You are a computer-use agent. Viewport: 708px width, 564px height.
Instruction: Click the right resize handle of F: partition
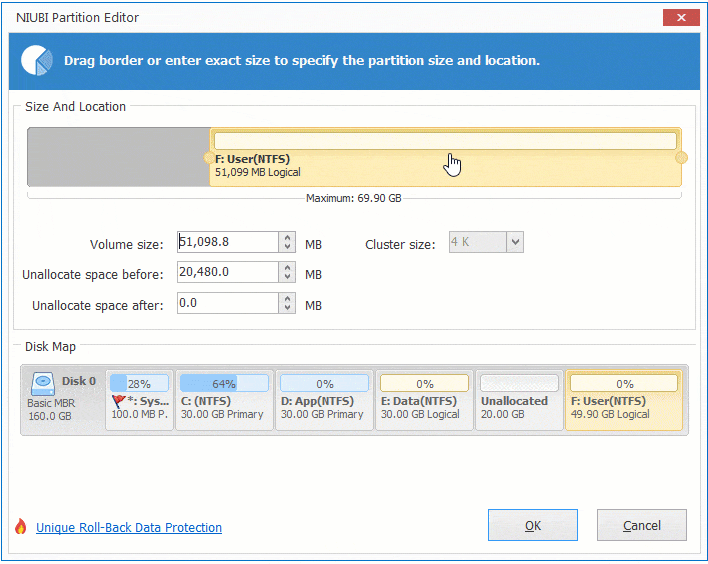pos(682,158)
